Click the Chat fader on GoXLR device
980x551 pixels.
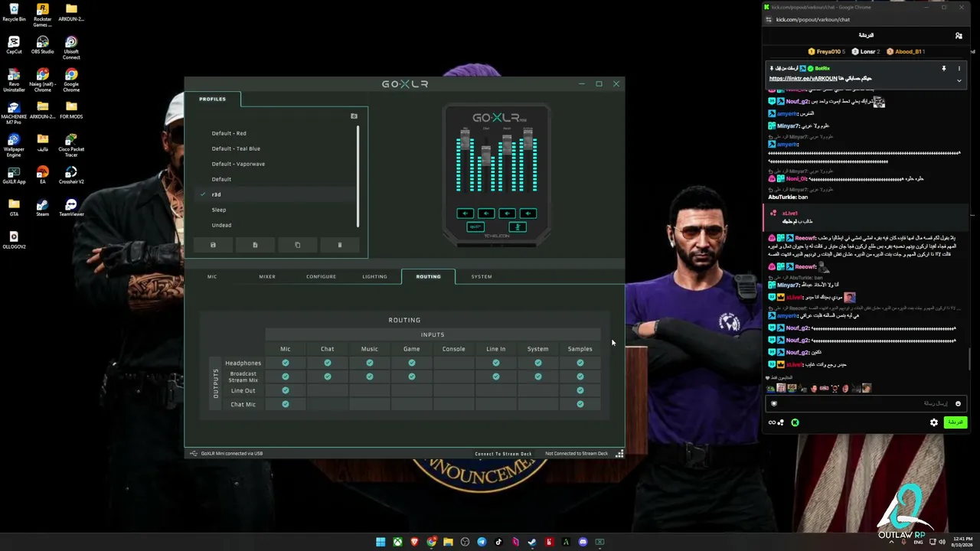(486, 157)
